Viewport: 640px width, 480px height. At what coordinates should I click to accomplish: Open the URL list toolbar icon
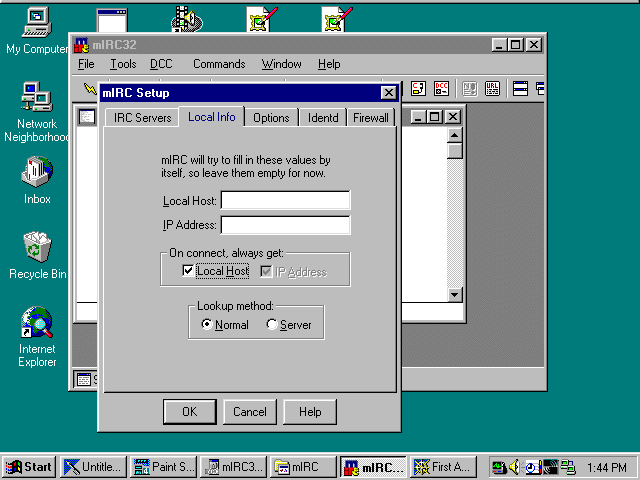[492, 88]
